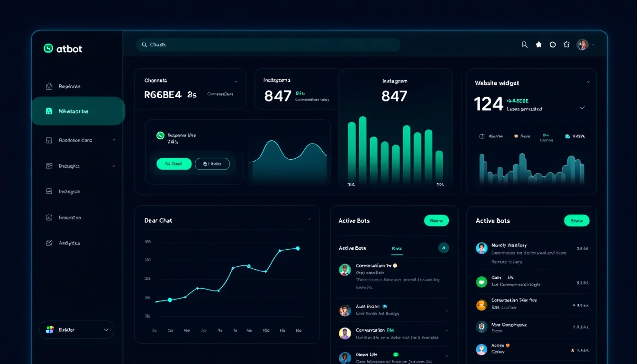
Task: Select the WhatsApp item in the sidebar
Action: point(79,111)
